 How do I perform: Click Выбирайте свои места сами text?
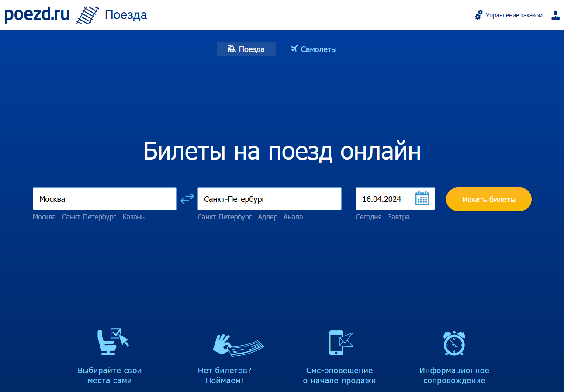click(x=110, y=375)
